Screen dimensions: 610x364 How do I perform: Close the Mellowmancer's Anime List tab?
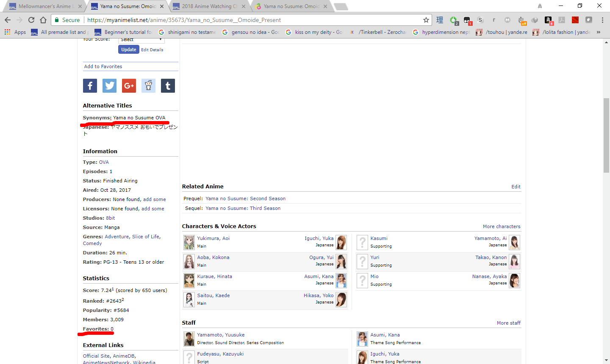tap(80, 6)
